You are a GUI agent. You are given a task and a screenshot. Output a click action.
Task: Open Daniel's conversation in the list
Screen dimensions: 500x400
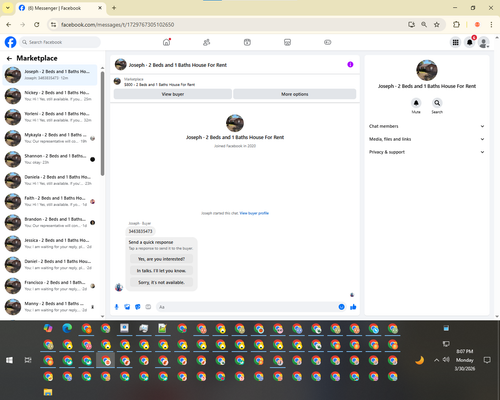[50, 265]
